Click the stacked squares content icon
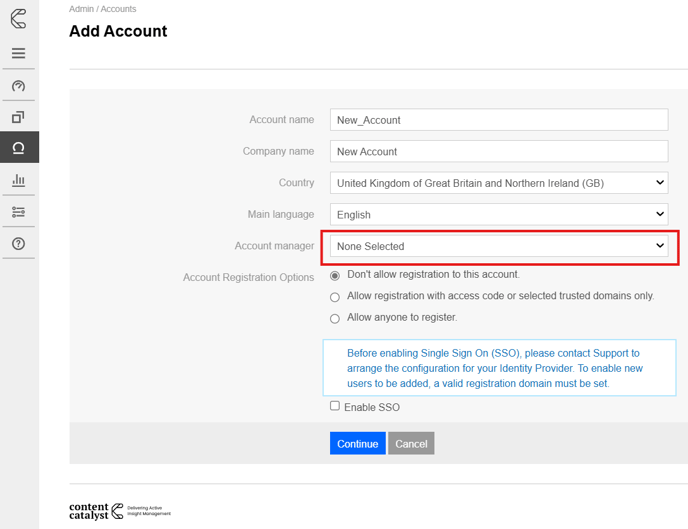Screen dimensions: 688x529 (x=18, y=117)
